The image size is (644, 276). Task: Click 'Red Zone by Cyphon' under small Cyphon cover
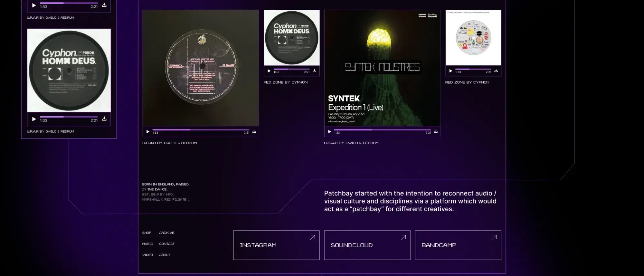click(286, 82)
